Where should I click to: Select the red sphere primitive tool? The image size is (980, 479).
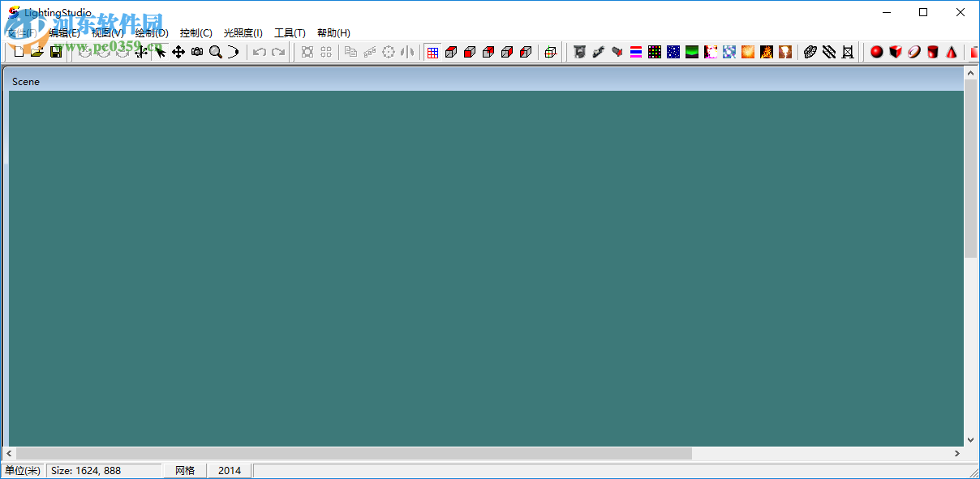tap(876, 51)
